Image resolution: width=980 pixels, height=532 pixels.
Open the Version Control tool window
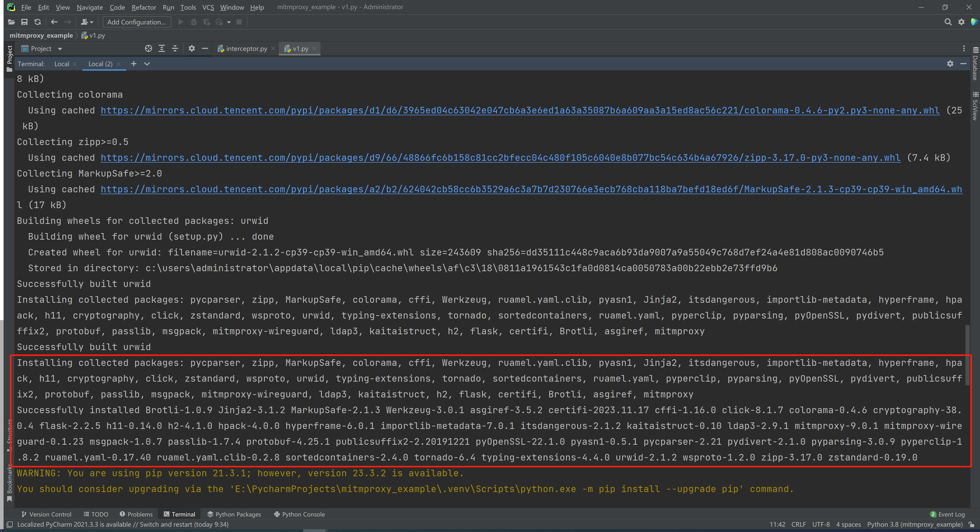point(46,514)
